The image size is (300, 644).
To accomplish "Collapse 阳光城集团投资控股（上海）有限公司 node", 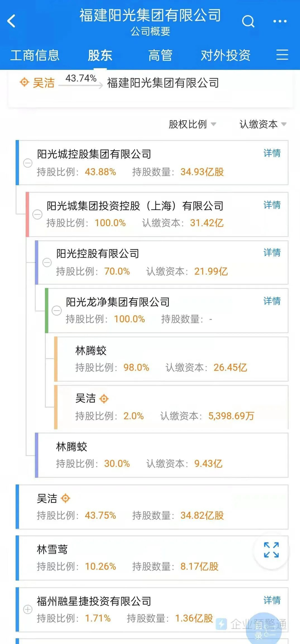I will coord(38,214).
